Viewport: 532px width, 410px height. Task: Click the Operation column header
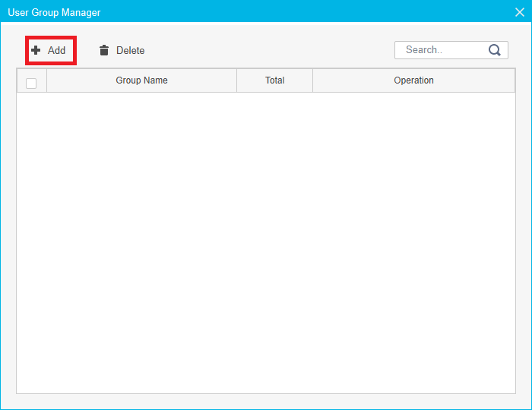point(413,80)
